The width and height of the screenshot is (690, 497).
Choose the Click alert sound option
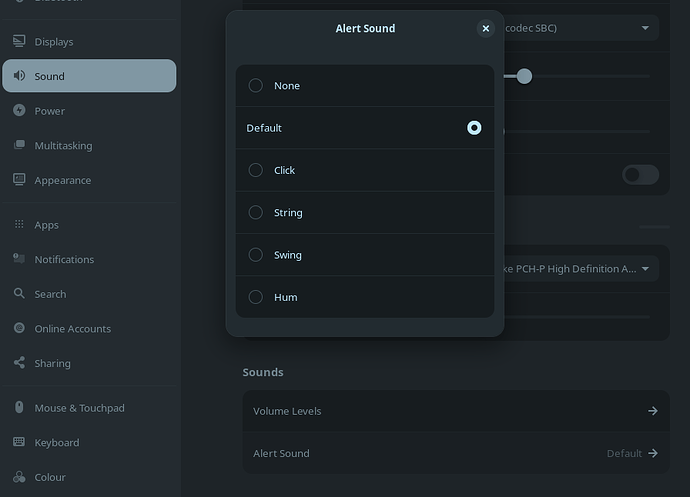365,170
